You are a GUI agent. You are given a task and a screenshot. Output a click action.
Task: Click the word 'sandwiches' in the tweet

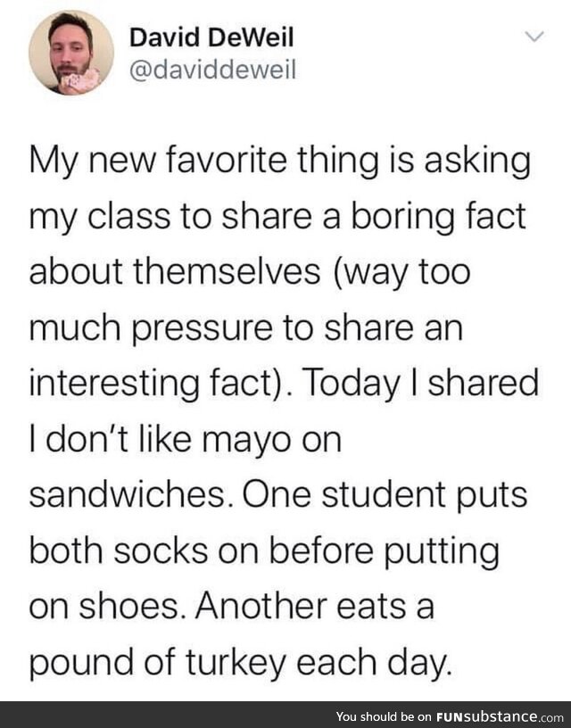tap(127, 495)
